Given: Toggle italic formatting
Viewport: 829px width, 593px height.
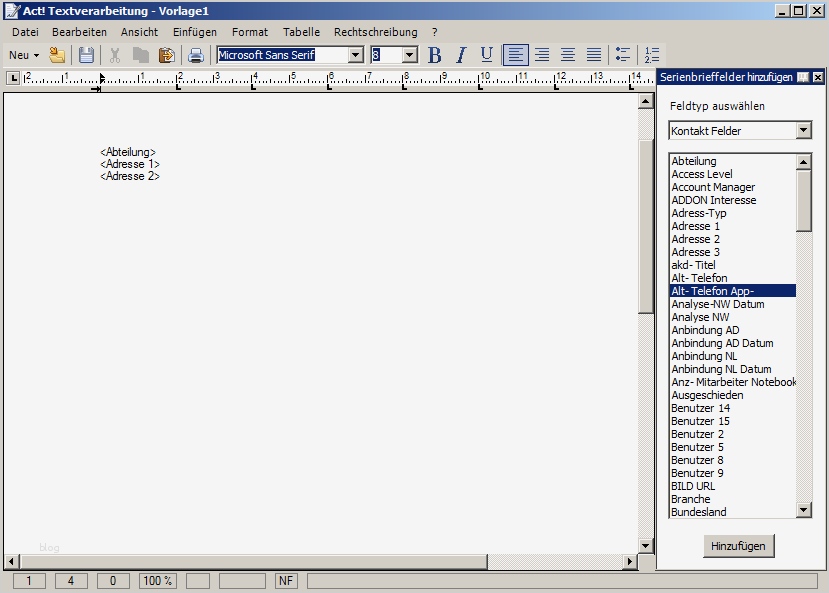Looking at the screenshot, I should pyautogui.click(x=461, y=55).
